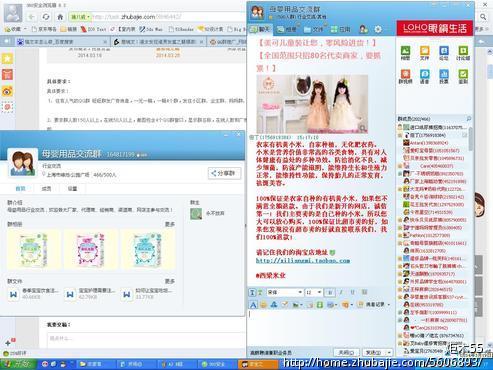Click the letter A font icon
This screenshot has height=370, width=493.
tap(253, 305)
